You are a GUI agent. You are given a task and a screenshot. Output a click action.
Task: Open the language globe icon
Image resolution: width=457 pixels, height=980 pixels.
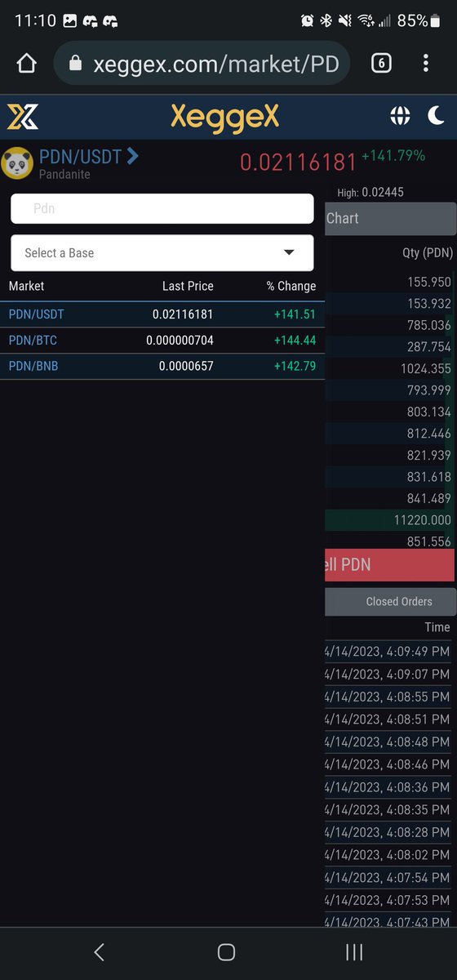(400, 117)
